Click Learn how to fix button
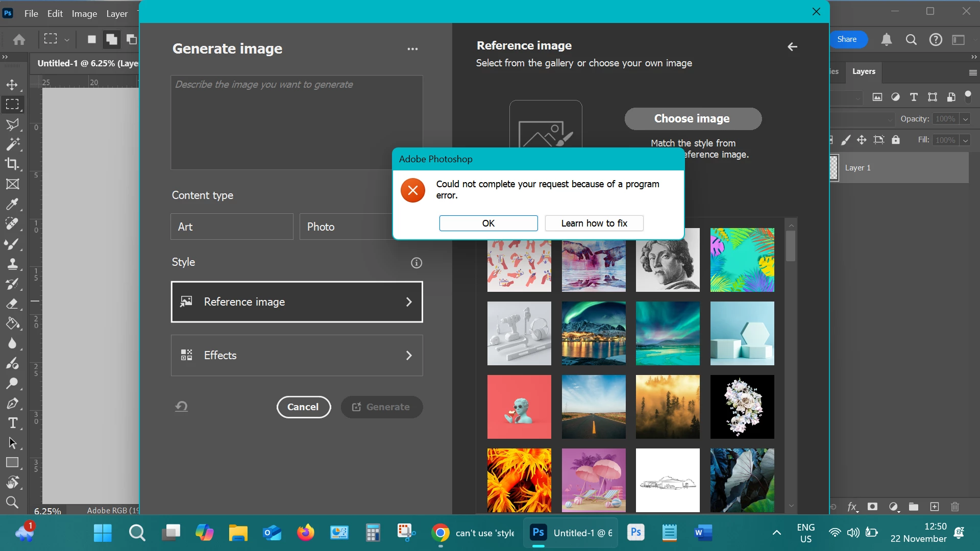 [x=594, y=223]
